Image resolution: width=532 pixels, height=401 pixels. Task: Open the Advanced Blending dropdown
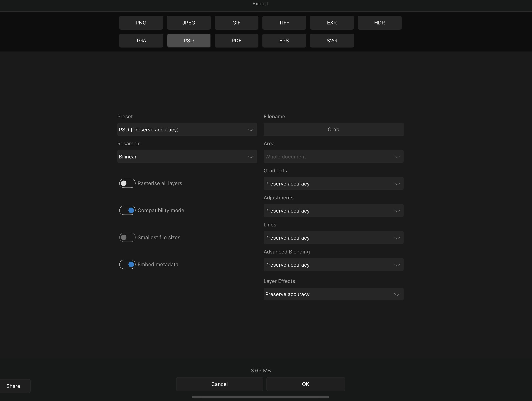[333, 265]
